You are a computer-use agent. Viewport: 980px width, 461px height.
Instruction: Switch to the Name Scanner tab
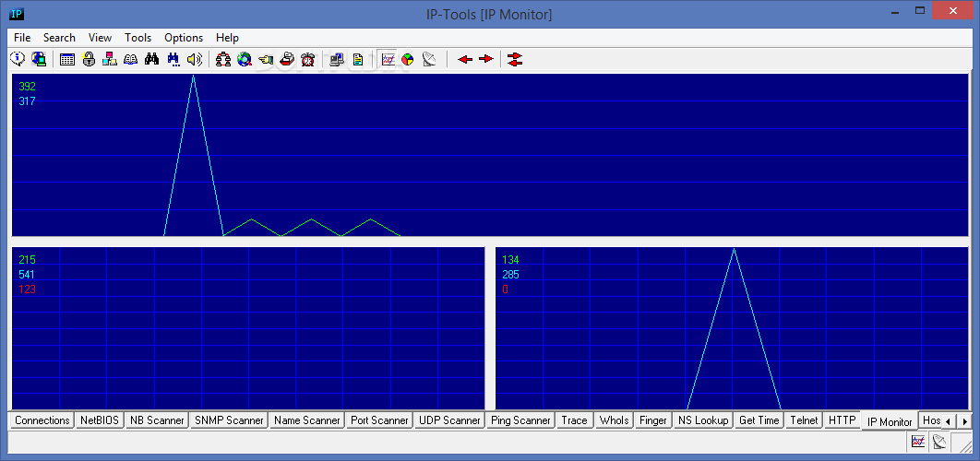pyautogui.click(x=307, y=420)
